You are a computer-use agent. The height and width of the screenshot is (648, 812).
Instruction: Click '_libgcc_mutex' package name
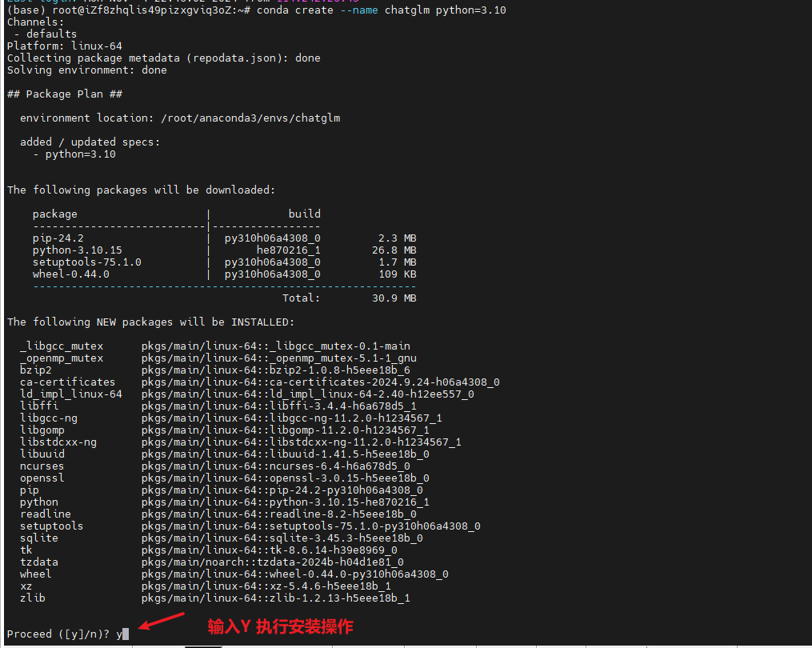click(x=62, y=346)
